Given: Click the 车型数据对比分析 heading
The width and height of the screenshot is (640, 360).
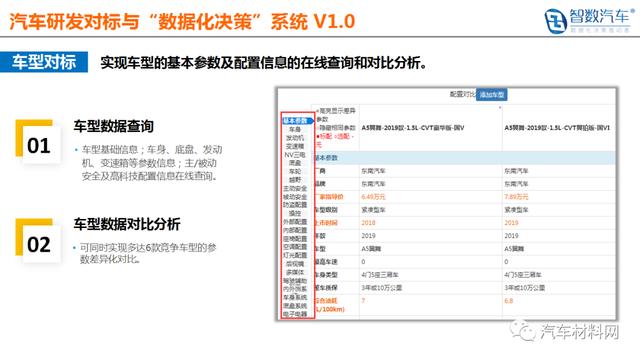Looking at the screenshot, I should click(127, 224).
